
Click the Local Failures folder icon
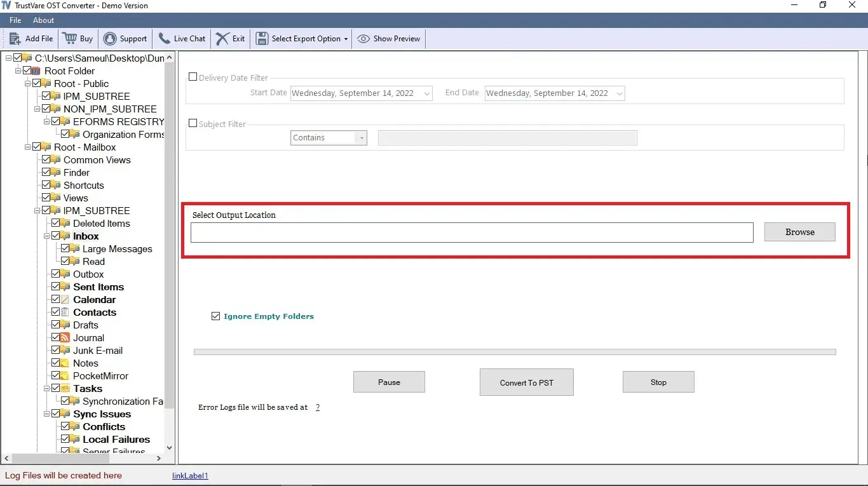click(x=74, y=439)
